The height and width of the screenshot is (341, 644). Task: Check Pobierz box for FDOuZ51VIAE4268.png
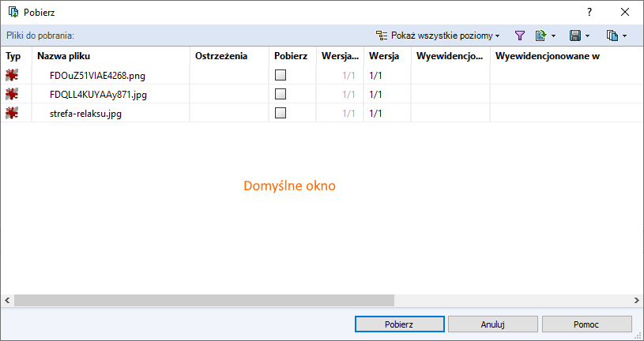(281, 76)
